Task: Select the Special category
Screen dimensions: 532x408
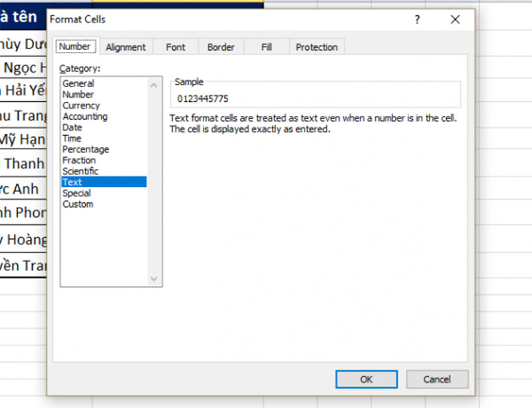Action: (76, 193)
